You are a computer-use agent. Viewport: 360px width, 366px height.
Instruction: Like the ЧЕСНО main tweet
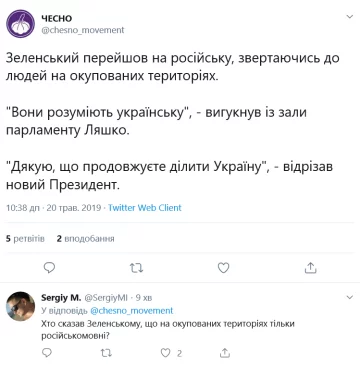pos(223,267)
